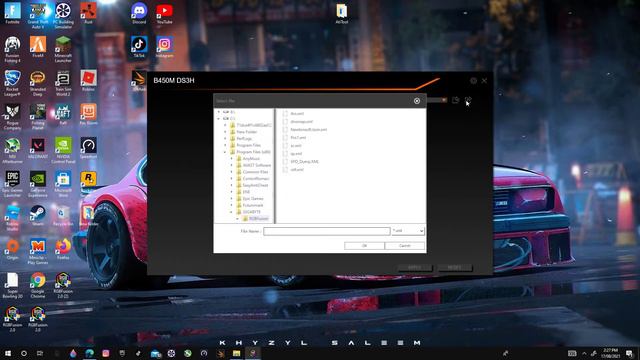The image size is (640, 360).
Task: Open the RGBFusion 2.0 (2) shortcut
Action: click(63, 285)
